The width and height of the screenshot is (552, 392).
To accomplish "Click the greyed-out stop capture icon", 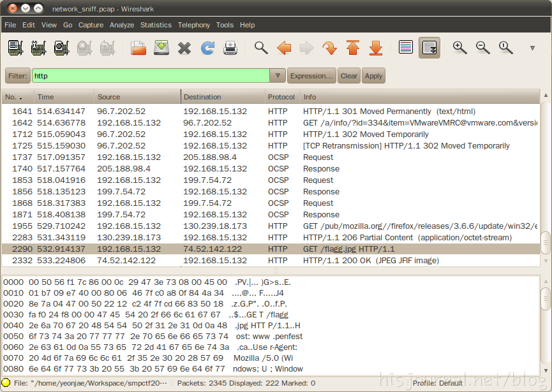I will coord(84,48).
